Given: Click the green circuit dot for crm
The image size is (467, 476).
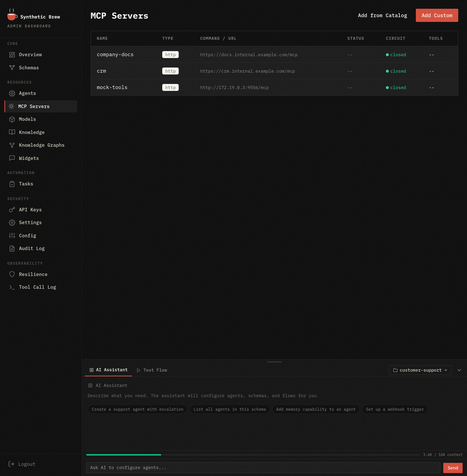Looking at the screenshot, I should tap(387, 71).
